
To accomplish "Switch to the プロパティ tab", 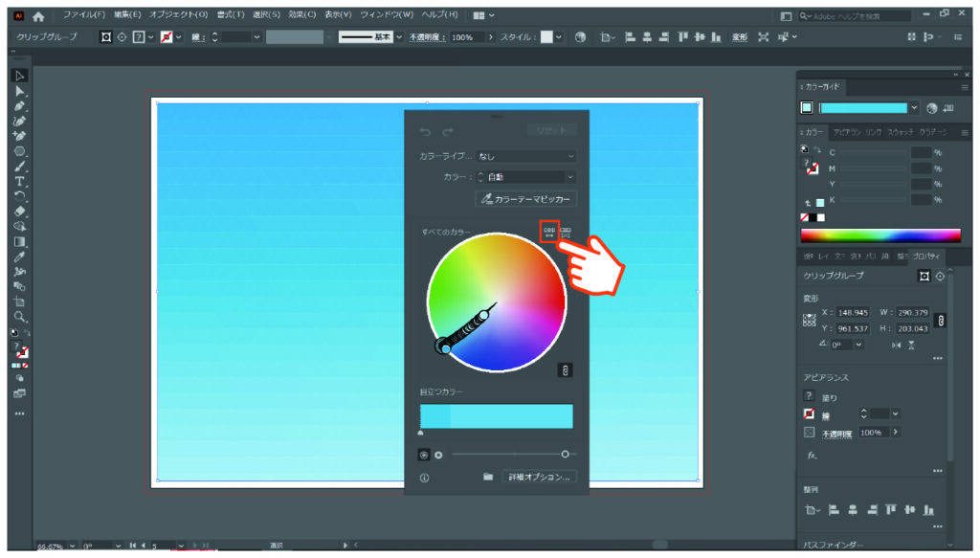I will click(x=926, y=257).
